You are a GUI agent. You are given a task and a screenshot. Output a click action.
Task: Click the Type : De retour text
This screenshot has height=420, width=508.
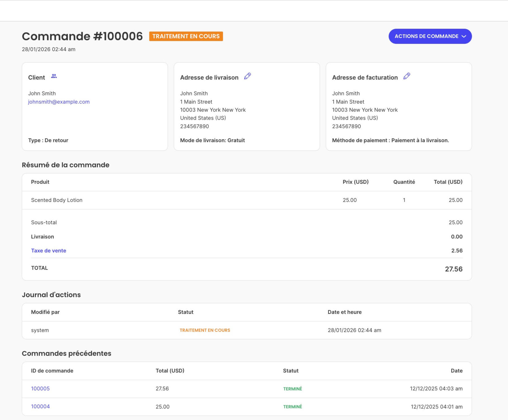tap(48, 140)
